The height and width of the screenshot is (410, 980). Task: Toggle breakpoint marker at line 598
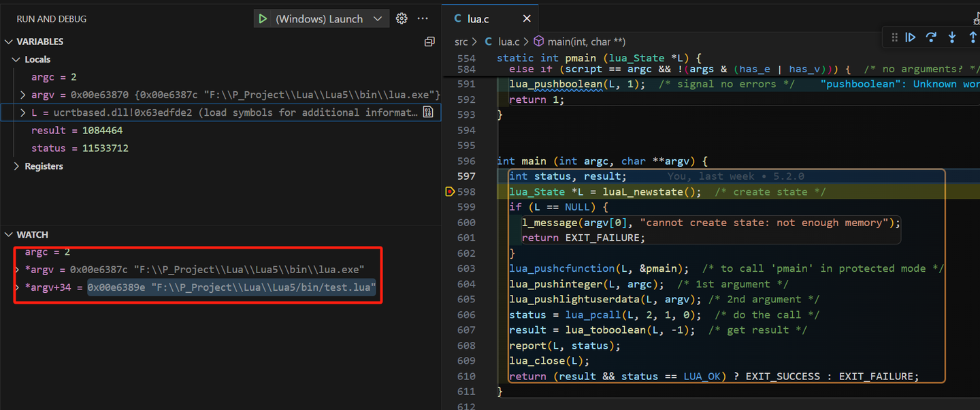coord(449,192)
